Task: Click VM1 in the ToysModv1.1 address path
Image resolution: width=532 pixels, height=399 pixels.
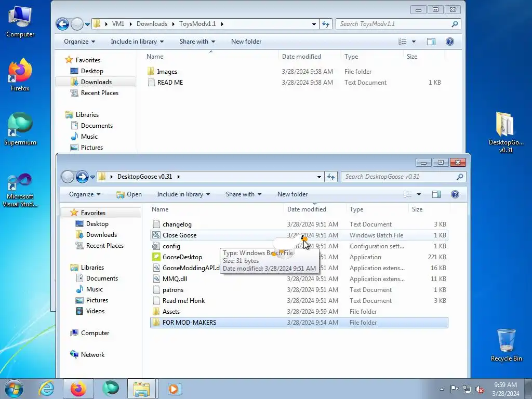Action: [x=118, y=24]
